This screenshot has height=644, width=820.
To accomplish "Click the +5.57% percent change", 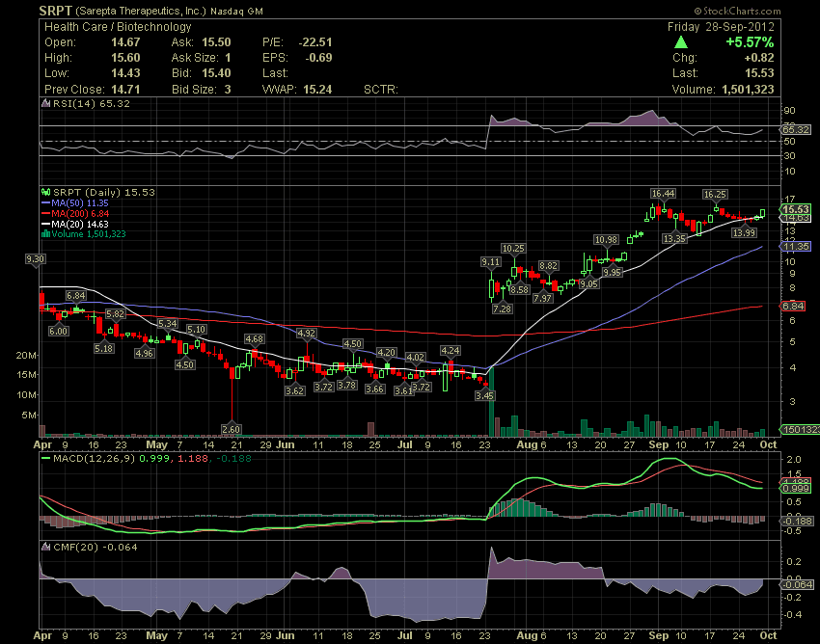I will click(750, 42).
